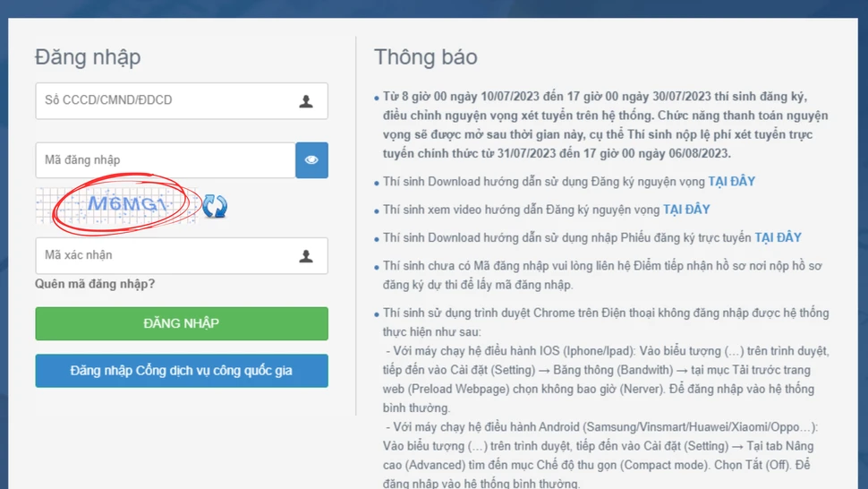Screen dimensions: 868x489
Task: Toggle login code visibility with eye icon
Action: (x=311, y=160)
